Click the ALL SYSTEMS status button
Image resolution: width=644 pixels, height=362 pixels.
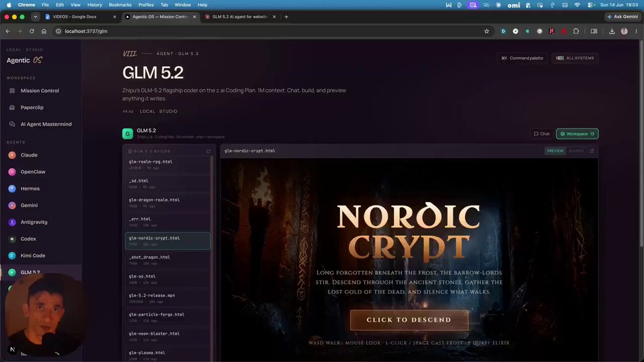click(x=575, y=58)
